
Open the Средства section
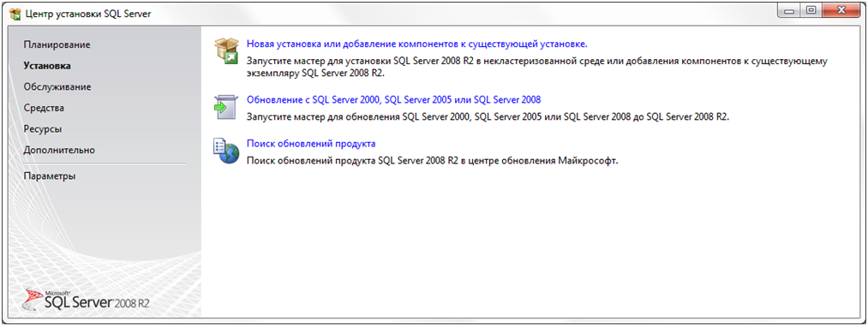coord(44,108)
